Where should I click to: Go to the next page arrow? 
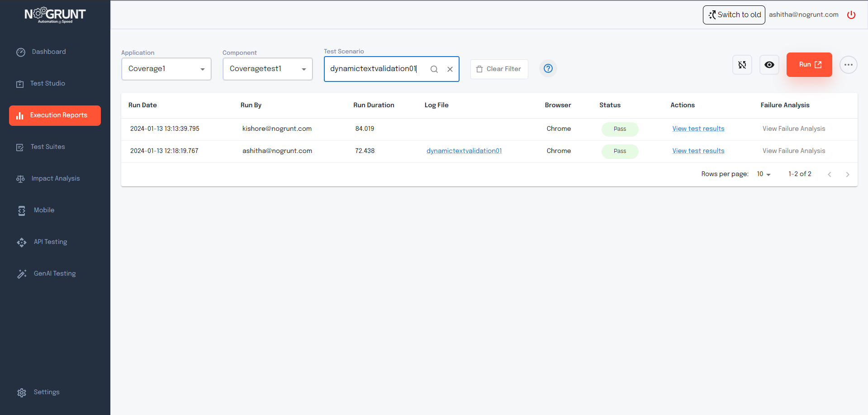(848, 175)
